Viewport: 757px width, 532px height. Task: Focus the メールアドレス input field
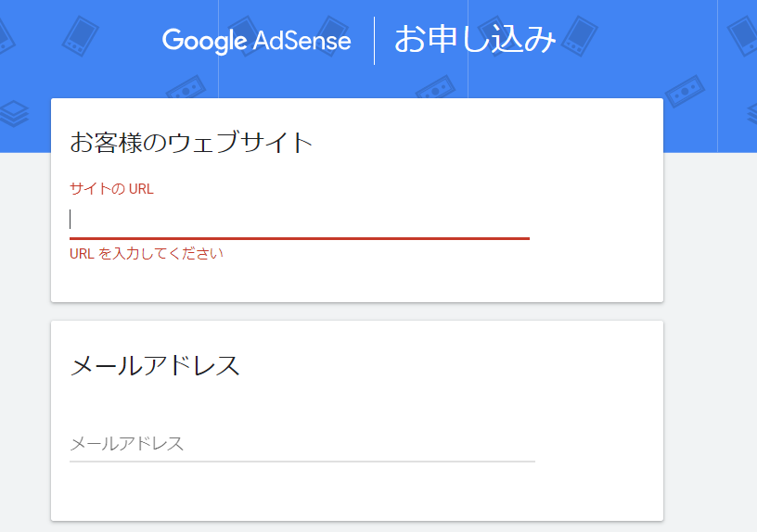(x=302, y=444)
